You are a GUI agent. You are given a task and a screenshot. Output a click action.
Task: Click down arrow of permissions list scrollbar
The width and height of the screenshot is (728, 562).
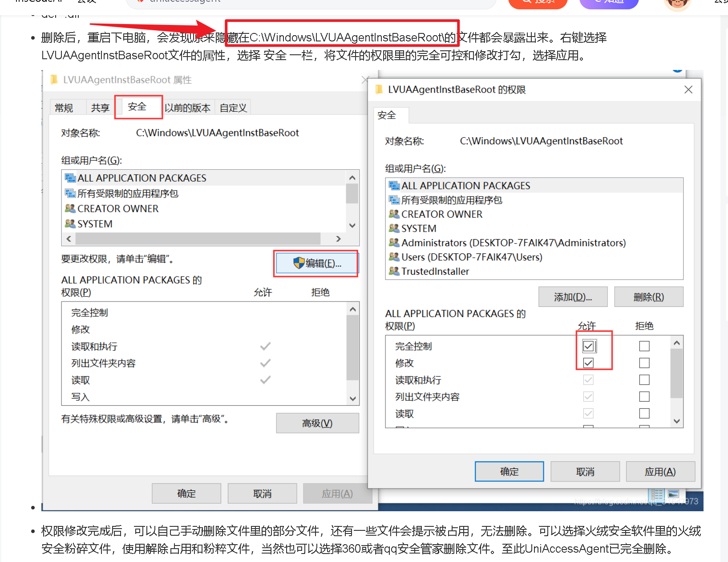point(676,421)
